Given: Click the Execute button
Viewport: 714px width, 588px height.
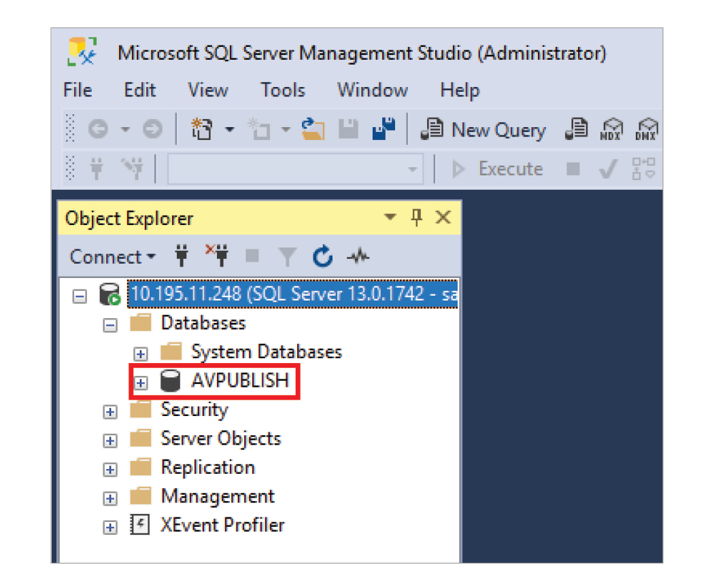Looking at the screenshot, I should 497,169.
